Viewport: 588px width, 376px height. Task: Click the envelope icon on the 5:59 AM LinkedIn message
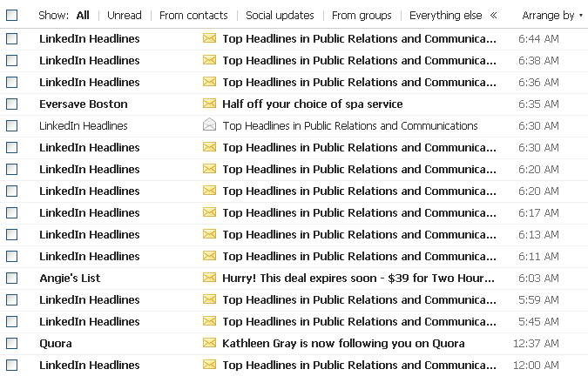pyautogui.click(x=209, y=299)
